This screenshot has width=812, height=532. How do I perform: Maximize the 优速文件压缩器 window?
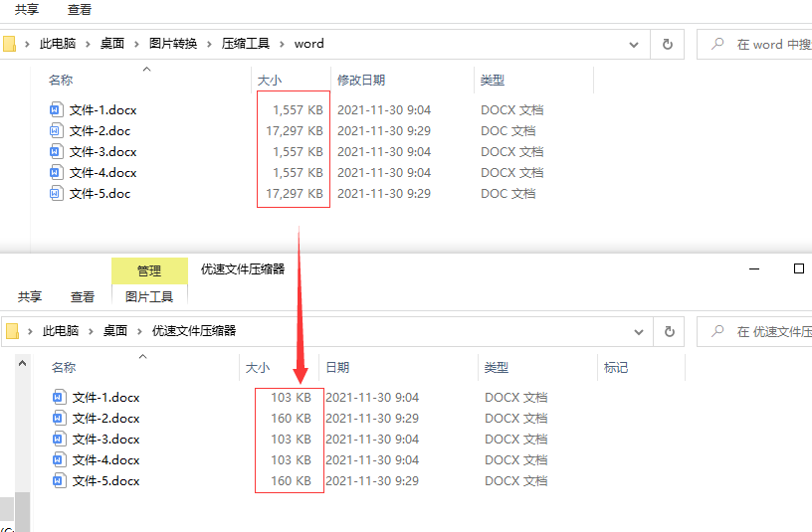point(798,268)
